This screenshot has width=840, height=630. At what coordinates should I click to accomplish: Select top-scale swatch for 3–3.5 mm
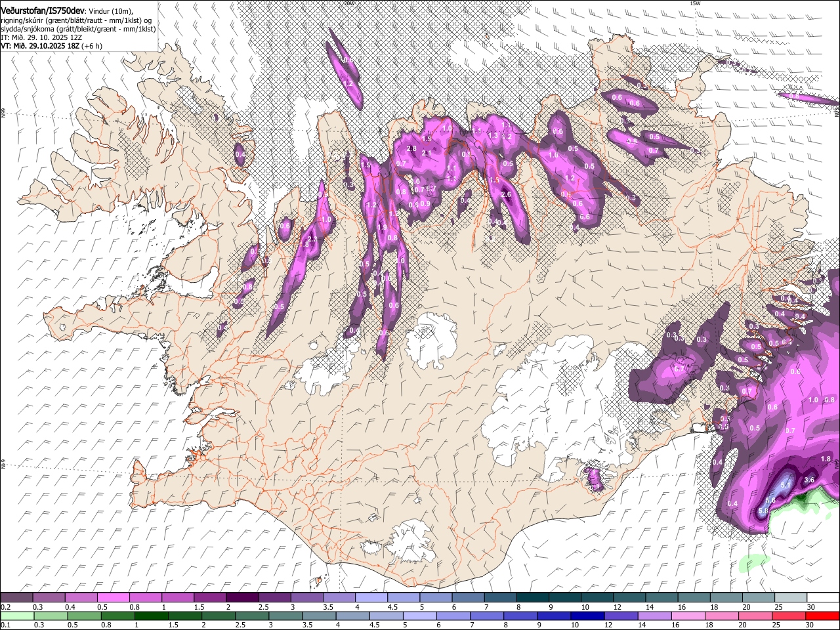click(306, 598)
